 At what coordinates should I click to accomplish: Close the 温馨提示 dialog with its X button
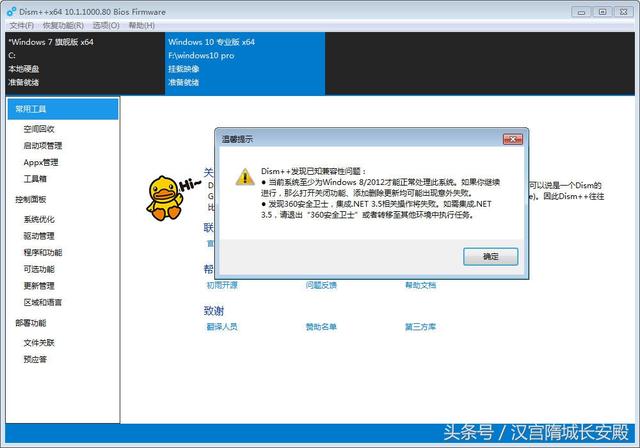click(513, 139)
